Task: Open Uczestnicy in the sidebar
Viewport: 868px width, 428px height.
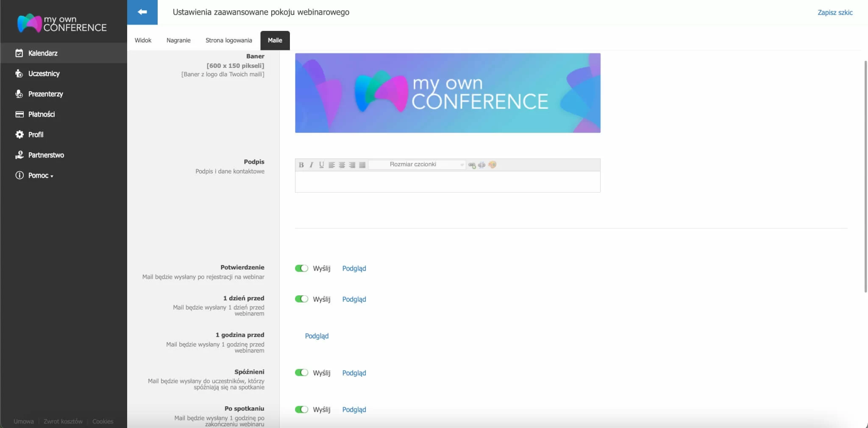Action: coord(44,74)
